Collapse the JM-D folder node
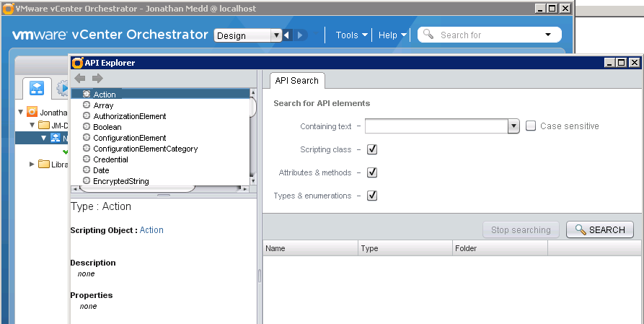The height and width of the screenshot is (324, 644). [32, 125]
